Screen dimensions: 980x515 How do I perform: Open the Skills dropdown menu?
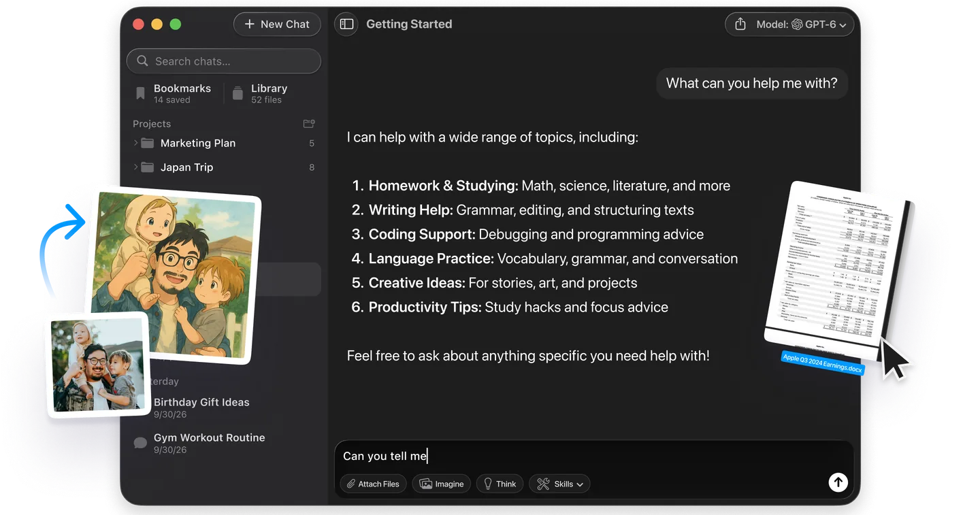559,484
